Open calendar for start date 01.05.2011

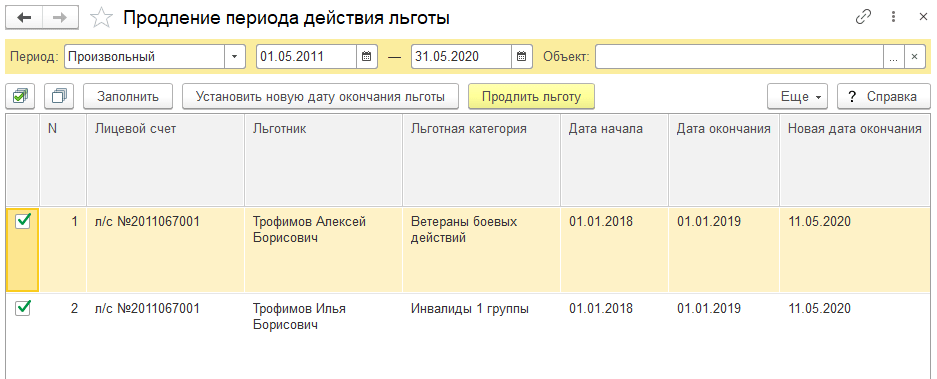click(x=367, y=57)
